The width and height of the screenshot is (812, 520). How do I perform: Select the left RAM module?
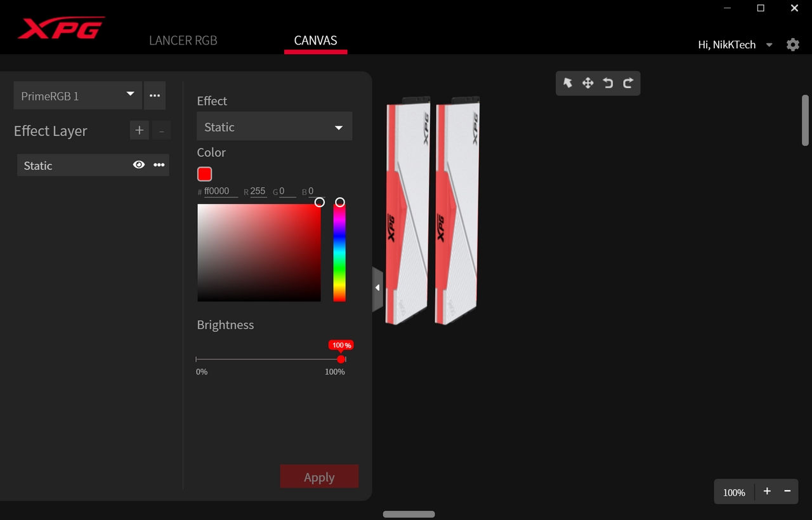coord(408,211)
